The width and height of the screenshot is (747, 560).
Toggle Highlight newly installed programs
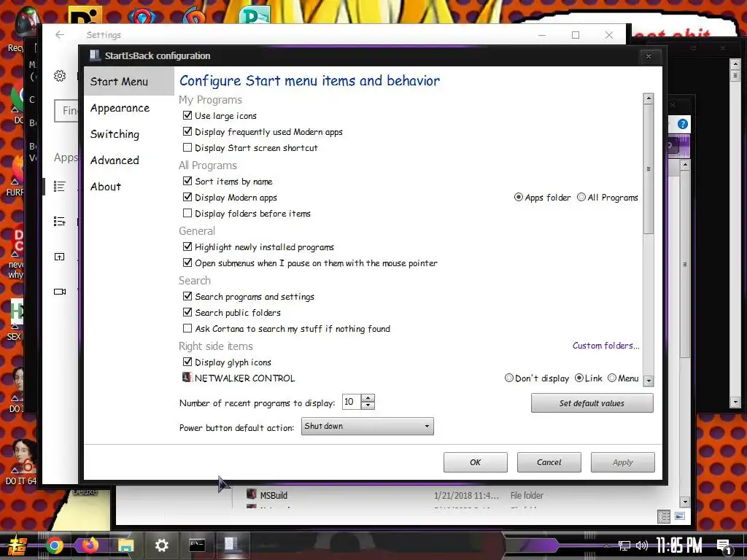pos(187,246)
